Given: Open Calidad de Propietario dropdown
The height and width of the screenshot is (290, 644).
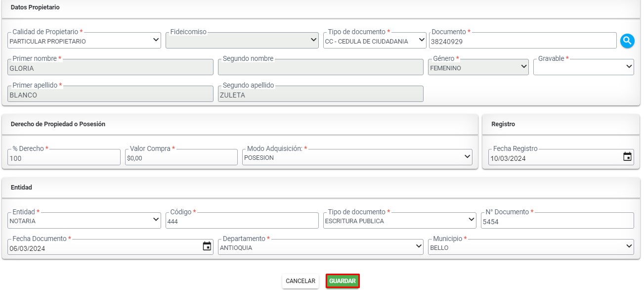Looking at the screenshot, I should (85, 40).
